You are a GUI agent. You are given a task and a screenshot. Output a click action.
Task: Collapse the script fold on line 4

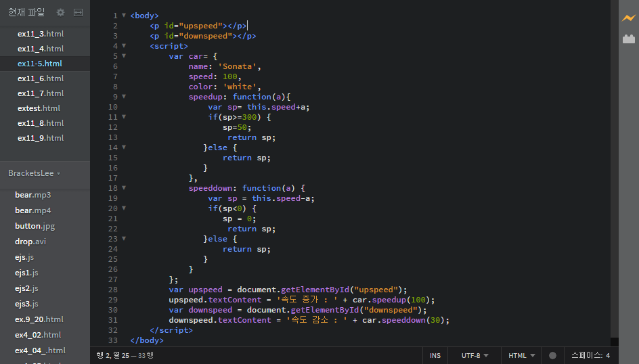(124, 46)
